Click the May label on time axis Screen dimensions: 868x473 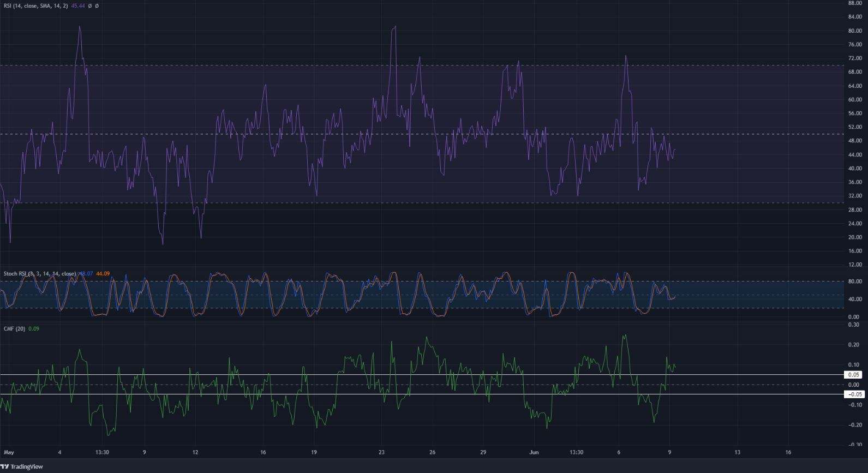coord(9,452)
